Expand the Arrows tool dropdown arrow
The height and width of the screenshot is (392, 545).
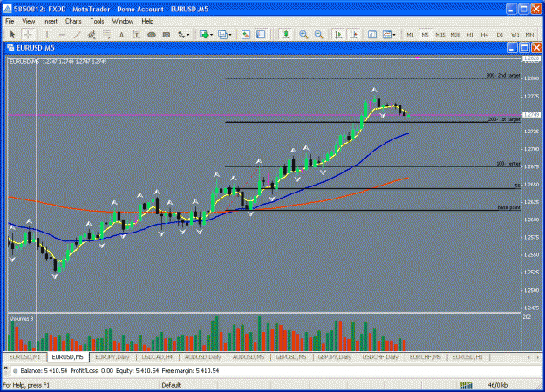(188, 35)
